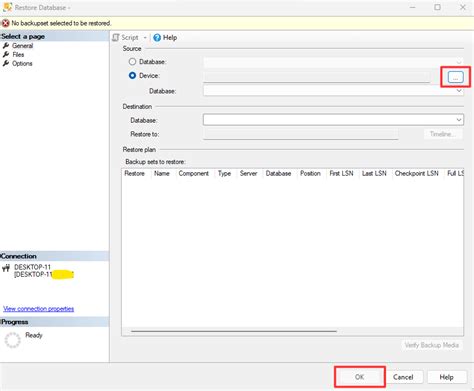Click the Options page wrench icon

click(6, 63)
